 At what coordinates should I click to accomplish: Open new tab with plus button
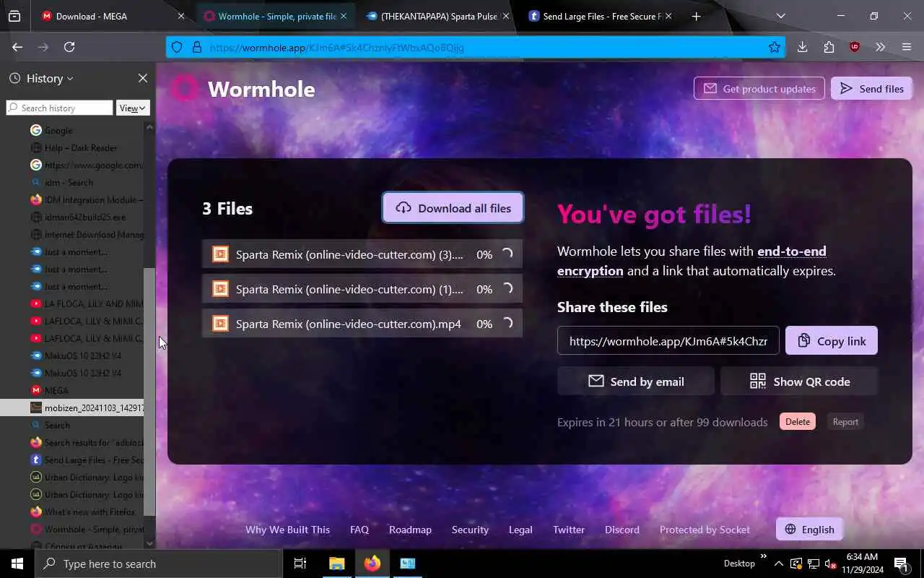click(x=696, y=16)
